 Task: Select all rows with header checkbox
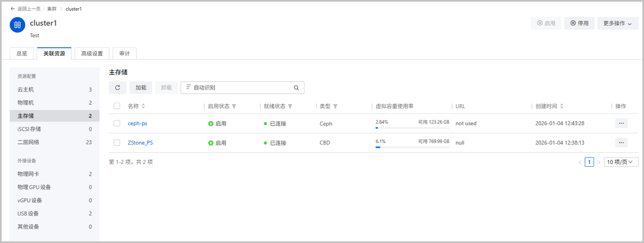pos(117,106)
